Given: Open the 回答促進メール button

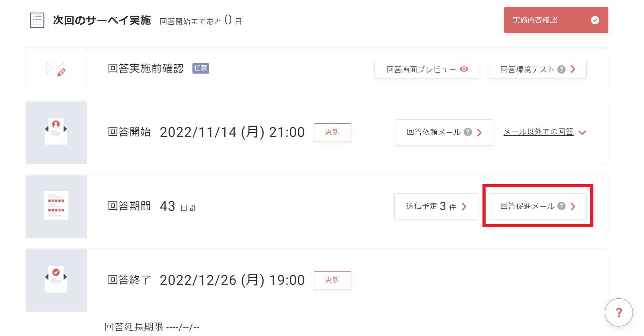Looking at the screenshot, I should (x=537, y=206).
